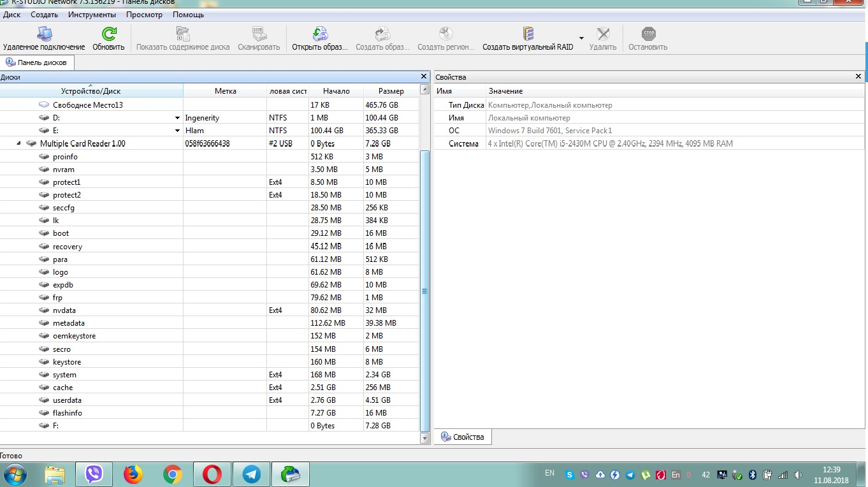Open File Explorer from taskbar

(55, 474)
